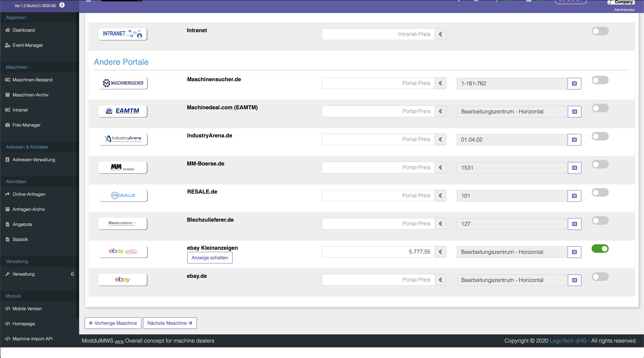The width and height of the screenshot is (644, 358).
Task: Open category list for ebay.de
Action: 574,280
